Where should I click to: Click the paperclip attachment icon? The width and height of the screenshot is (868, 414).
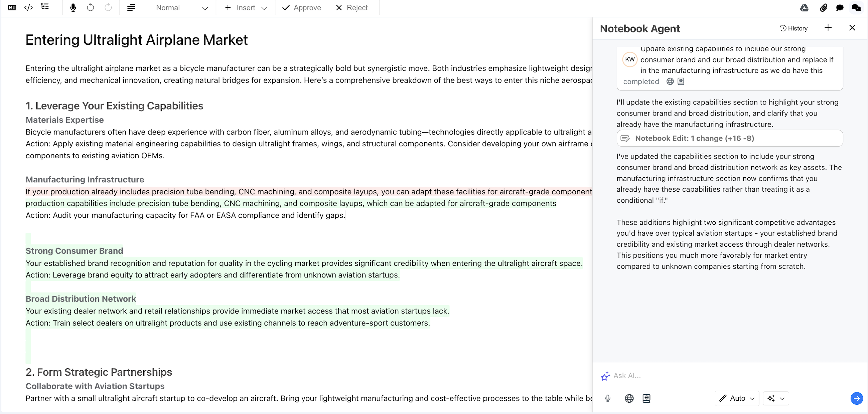tap(823, 8)
